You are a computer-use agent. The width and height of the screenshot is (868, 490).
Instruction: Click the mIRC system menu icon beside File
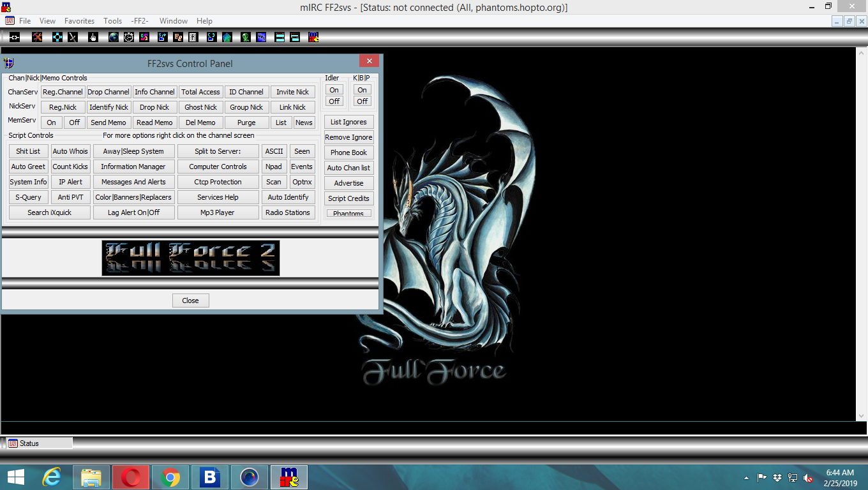(10, 20)
